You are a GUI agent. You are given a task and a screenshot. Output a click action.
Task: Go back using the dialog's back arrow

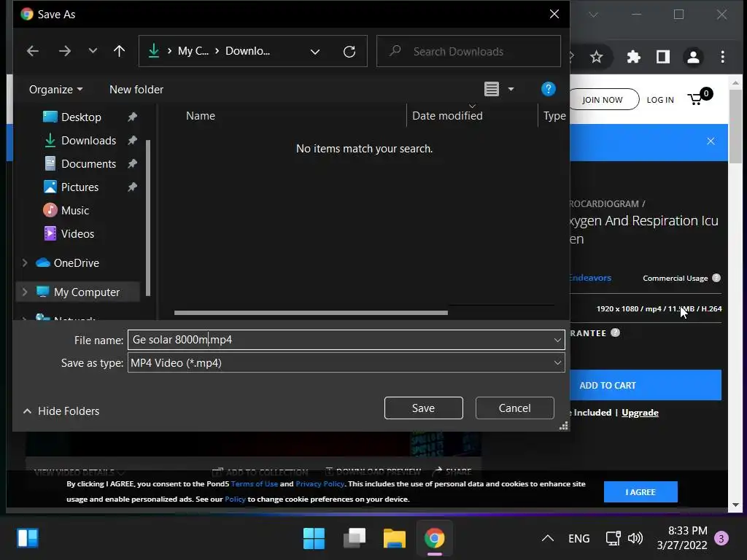(32, 51)
